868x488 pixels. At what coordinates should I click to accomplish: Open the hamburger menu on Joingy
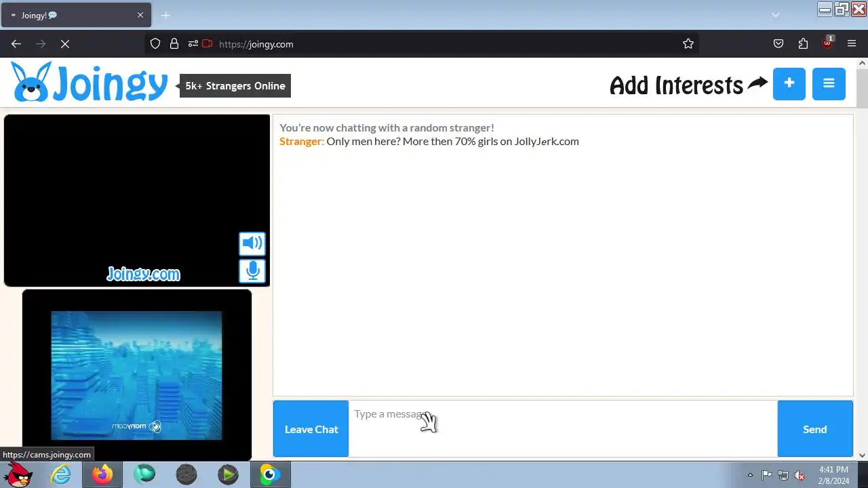click(829, 84)
